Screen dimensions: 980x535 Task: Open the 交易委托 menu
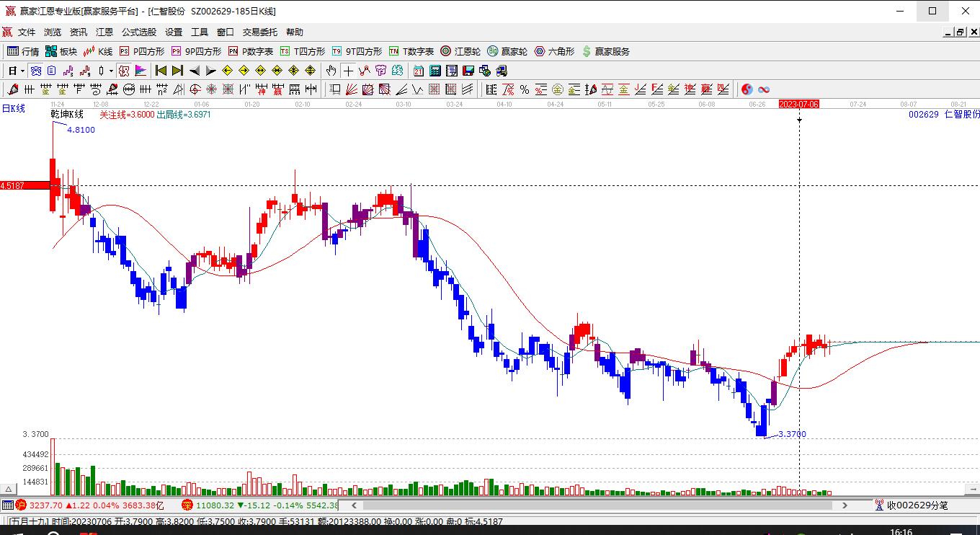click(x=260, y=32)
